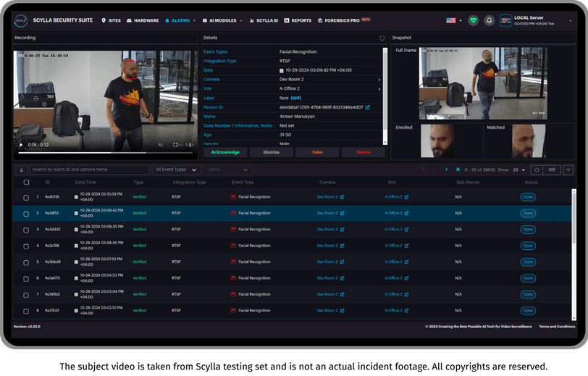Click the auto-refresh circle icon
The width and height of the screenshot is (588, 376).
tap(537, 170)
